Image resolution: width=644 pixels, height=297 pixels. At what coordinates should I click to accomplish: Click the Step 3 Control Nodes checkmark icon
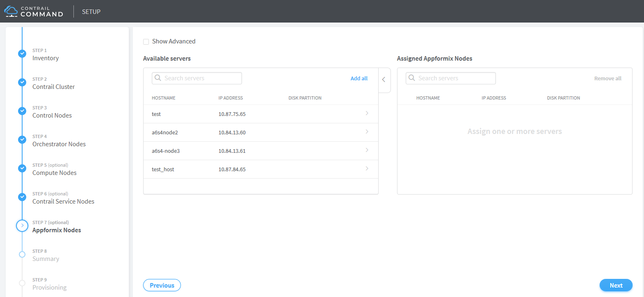[22, 111]
